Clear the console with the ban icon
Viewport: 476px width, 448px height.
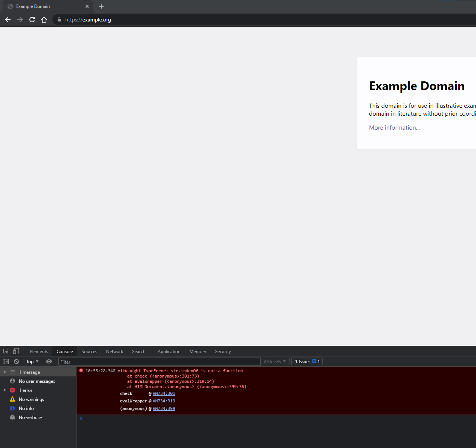pyautogui.click(x=17, y=361)
